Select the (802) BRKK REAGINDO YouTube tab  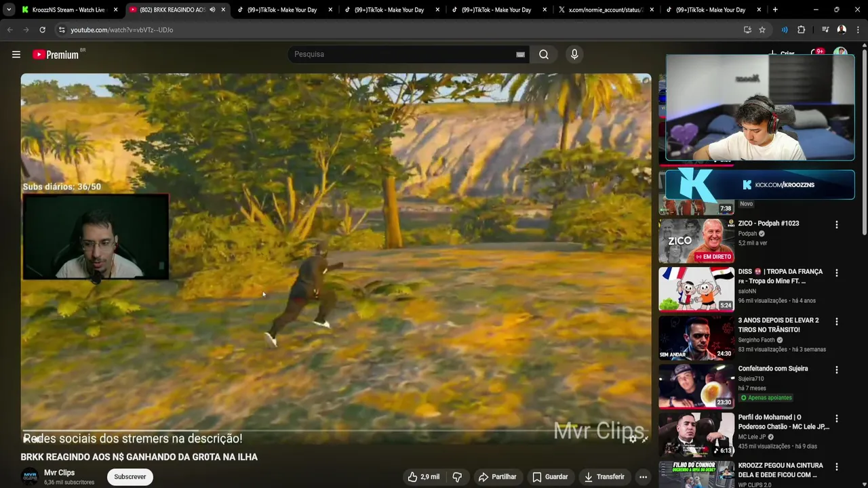pos(176,9)
